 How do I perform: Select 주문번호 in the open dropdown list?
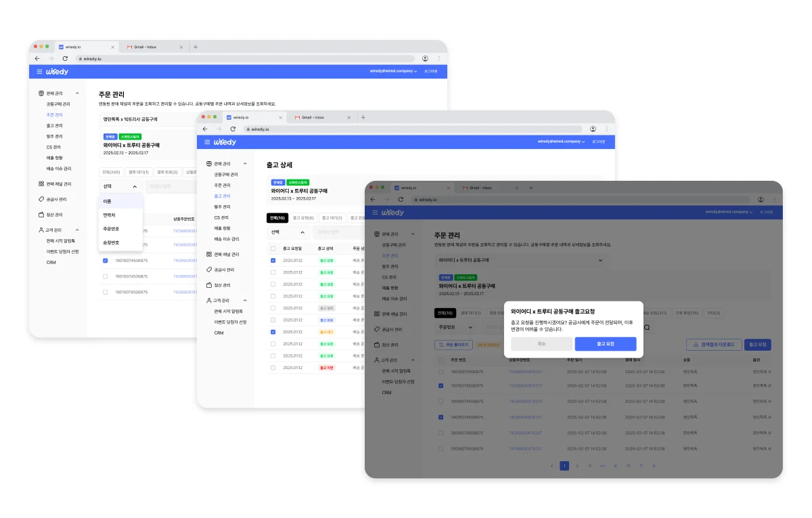(x=120, y=229)
